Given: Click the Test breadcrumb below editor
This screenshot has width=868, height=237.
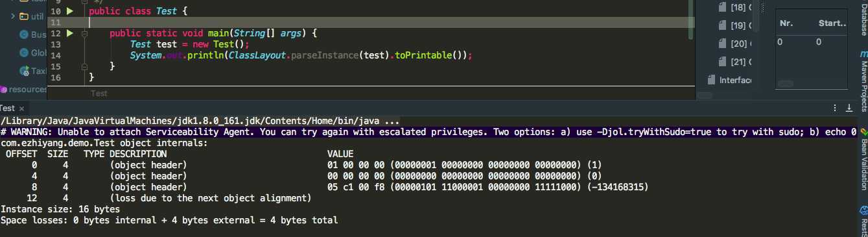Looking at the screenshot, I should pyautogui.click(x=99, y=94).
